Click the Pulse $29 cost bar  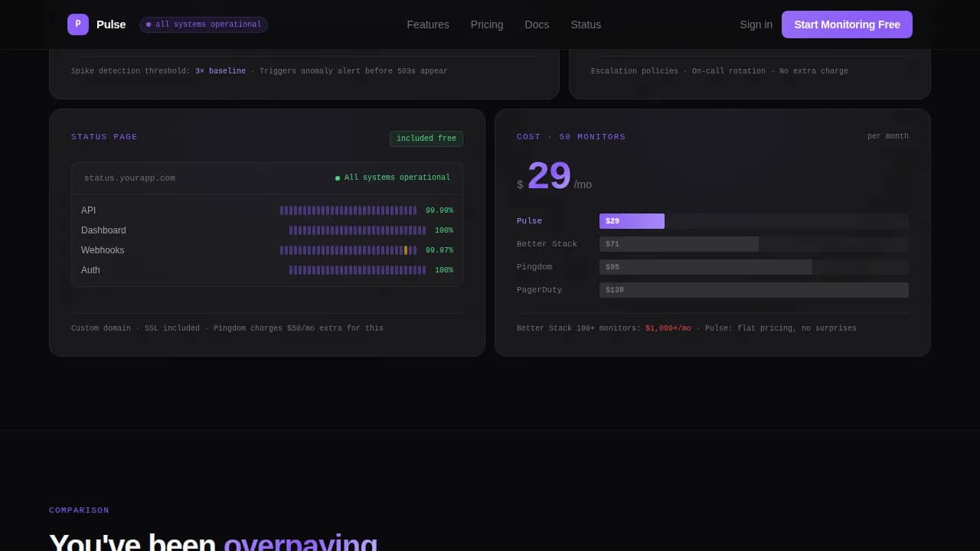631,220
